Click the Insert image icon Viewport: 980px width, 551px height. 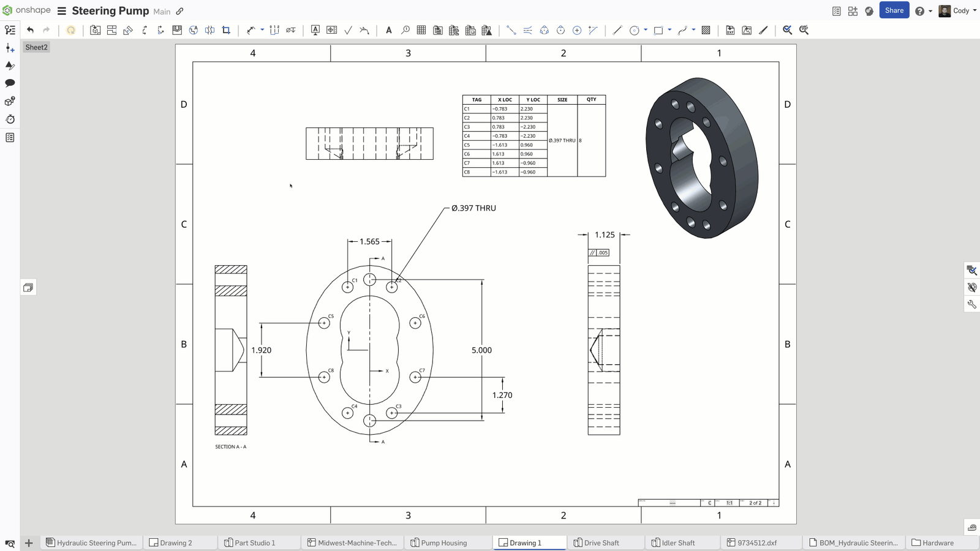[747, 30]
